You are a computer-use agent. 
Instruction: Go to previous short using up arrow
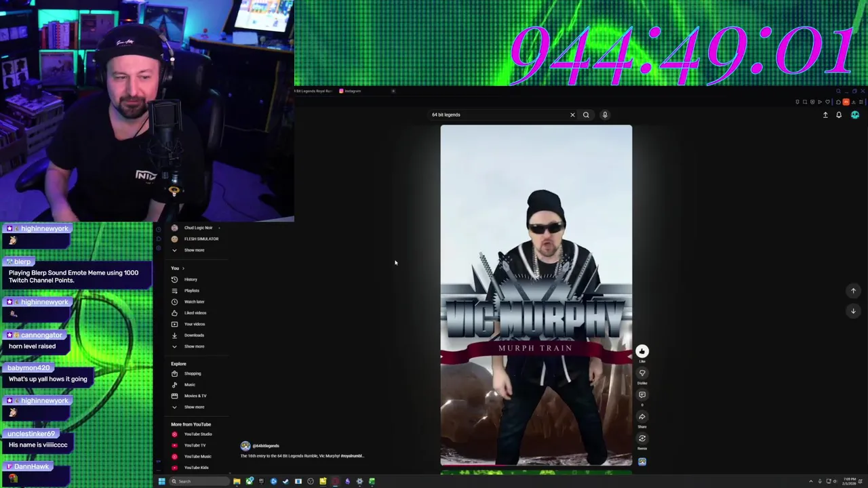coord(854,291)
